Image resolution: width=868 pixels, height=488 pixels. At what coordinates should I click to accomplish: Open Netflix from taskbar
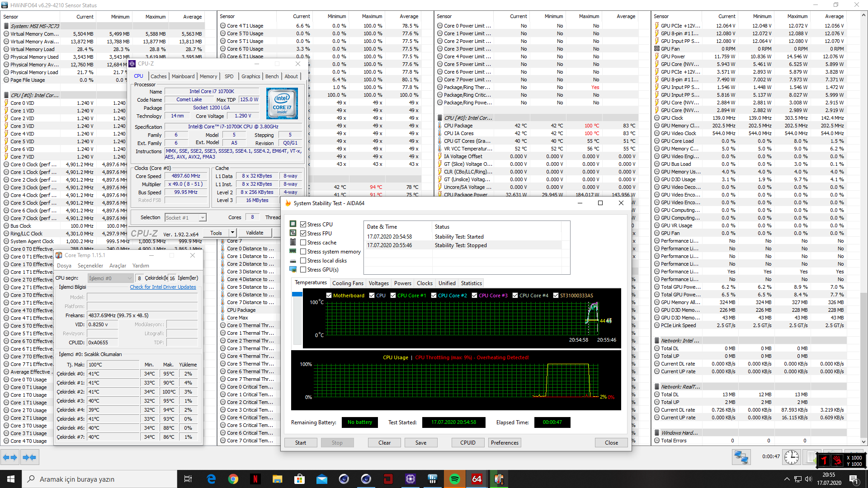coord(255,479)
